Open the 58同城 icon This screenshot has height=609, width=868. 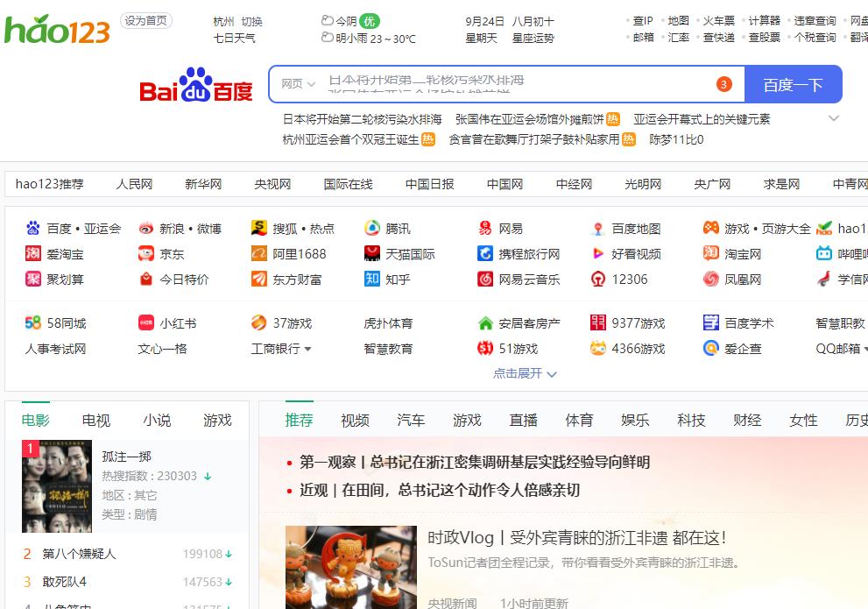(x=33, y=322)
